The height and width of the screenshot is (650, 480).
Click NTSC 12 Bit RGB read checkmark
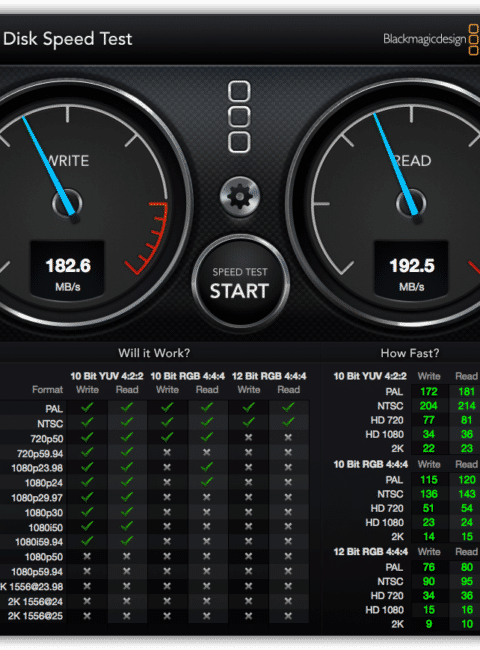(288, 422)
